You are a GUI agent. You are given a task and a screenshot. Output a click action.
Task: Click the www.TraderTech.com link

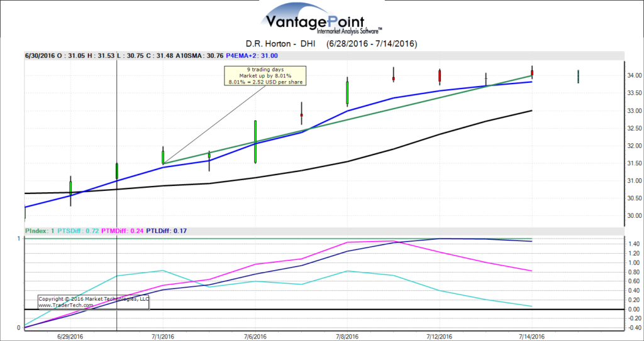66,305
